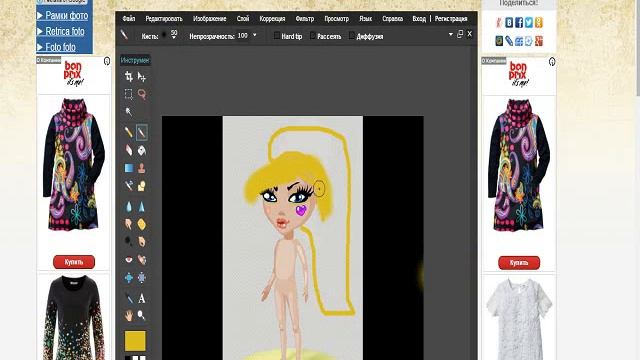Select the Clone Stamp tool
Viewport: 640px width, 360px height.
pos(142,168)
